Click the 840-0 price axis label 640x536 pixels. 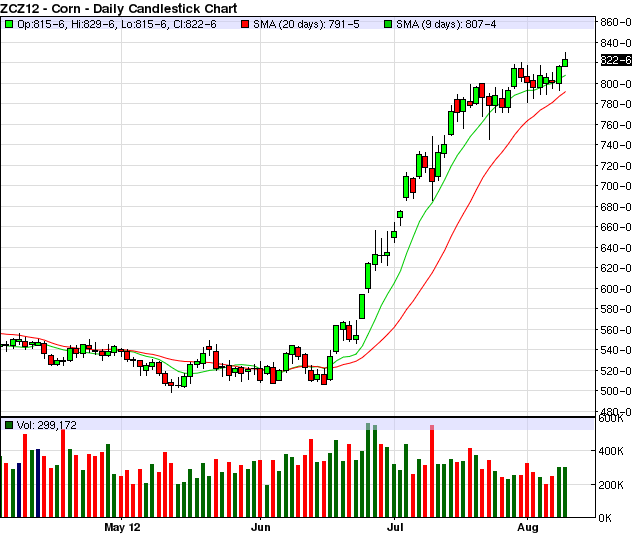(x=616, y=42)
